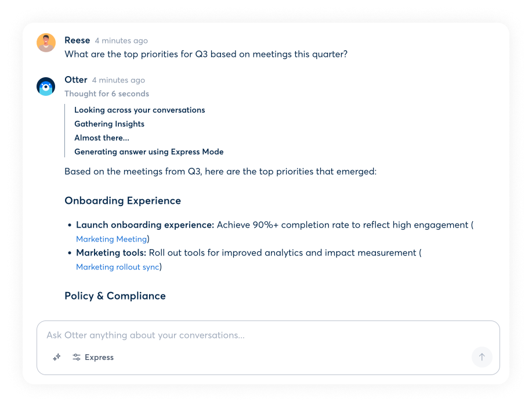This screenshot has height=407, width=532.
Task: Click the sliders icon beside Express
Action: point(77,358)
